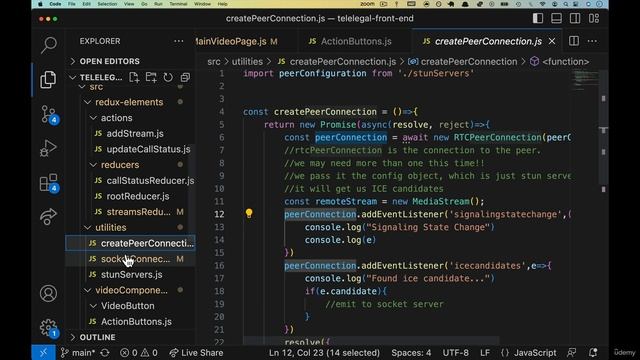
Task: Open the Explorer view icon
Action: click(48, 79)
